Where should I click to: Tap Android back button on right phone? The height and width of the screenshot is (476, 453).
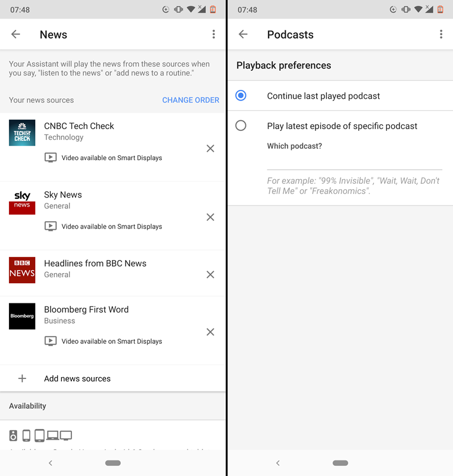coord(278,463)
